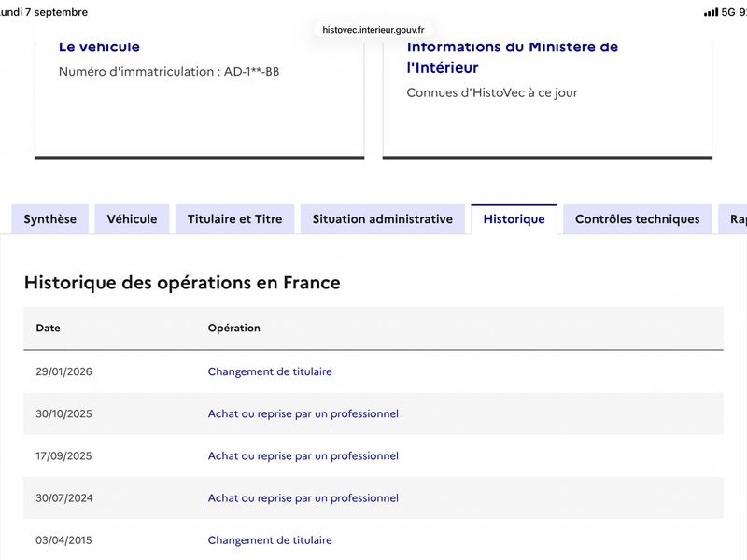Open the partially visible Rap tab
747x560 pixels.
(733, 219)
